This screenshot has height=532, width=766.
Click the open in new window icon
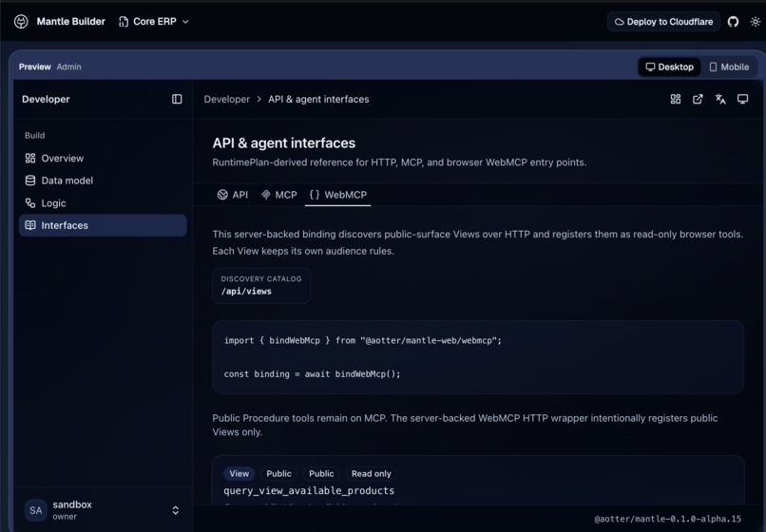(x=698, y=99)
